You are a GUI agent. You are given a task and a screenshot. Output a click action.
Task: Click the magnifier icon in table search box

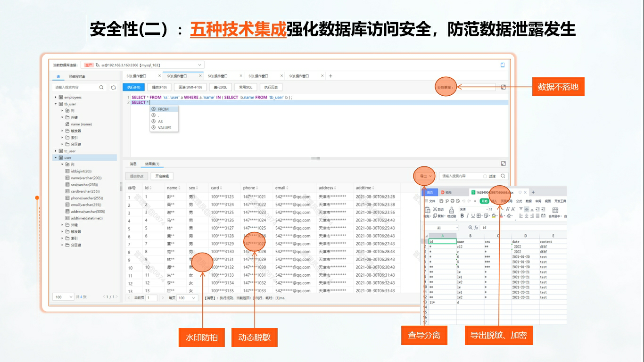pos(101,88)
